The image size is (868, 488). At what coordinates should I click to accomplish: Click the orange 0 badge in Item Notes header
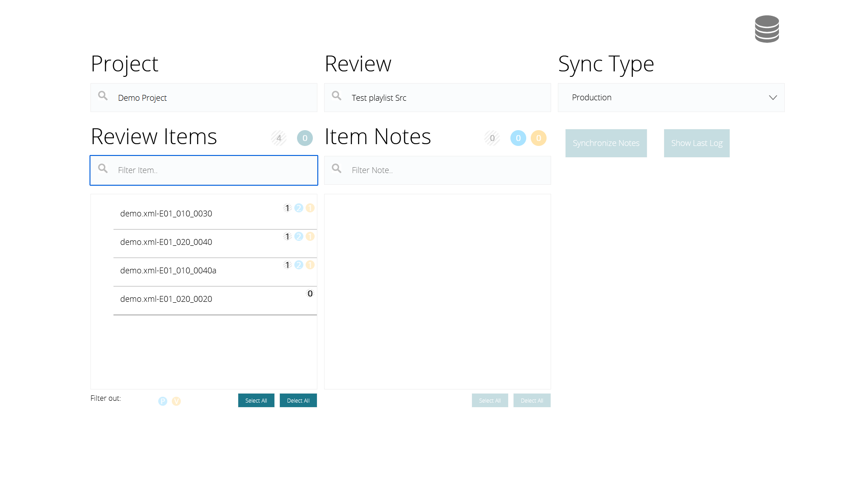tap(538, 138)
